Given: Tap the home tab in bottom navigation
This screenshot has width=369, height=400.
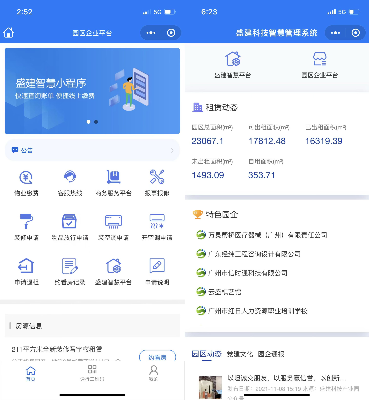Looking at the screenshot, I should point(31,373).
